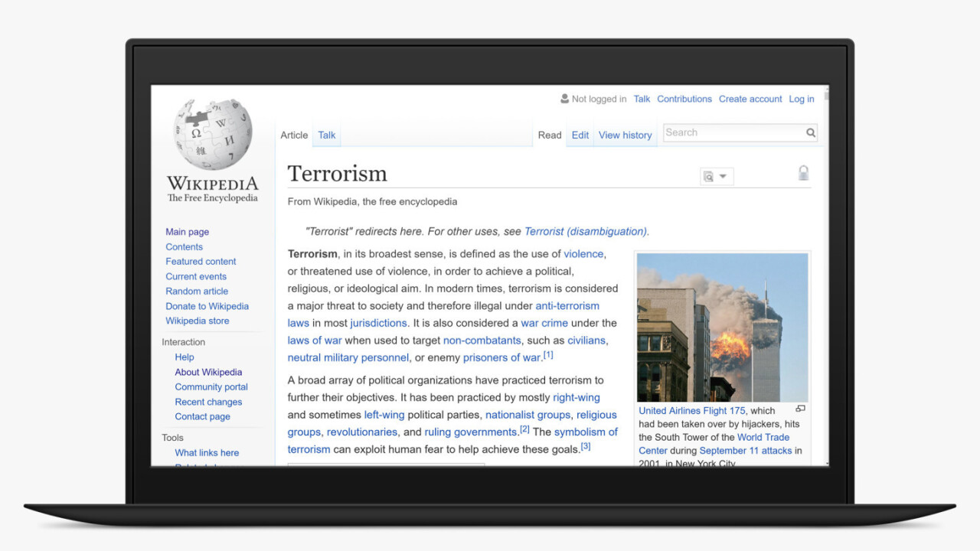This screenshot has width=980, height=551.
Task: Open the View history tab
Action: click(x=625, y=135)
